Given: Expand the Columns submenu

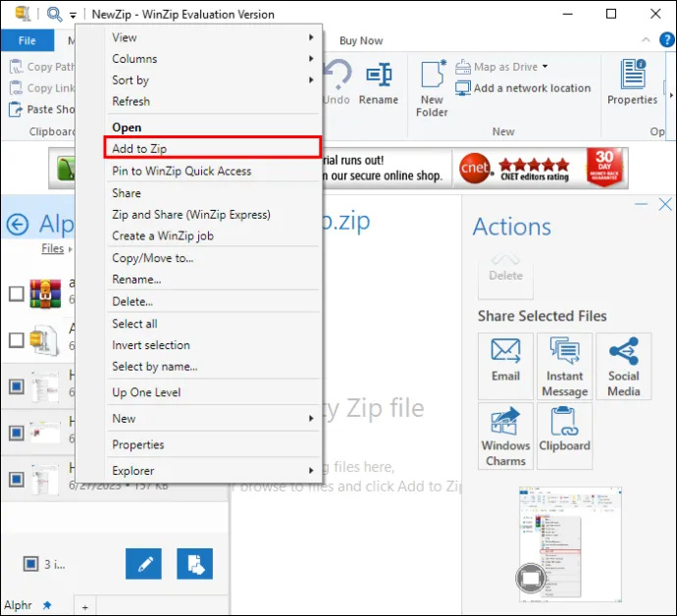Looking at the screenshot, I should [x=311, y=59].
